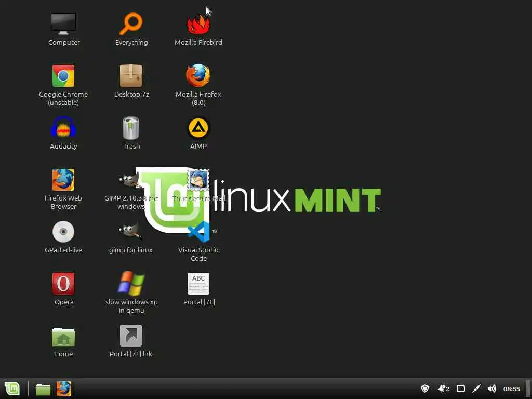Select GIMP 2.10.38 for windows icon
The height and width of the screenshot is (399, 532).
pos(129,179)
